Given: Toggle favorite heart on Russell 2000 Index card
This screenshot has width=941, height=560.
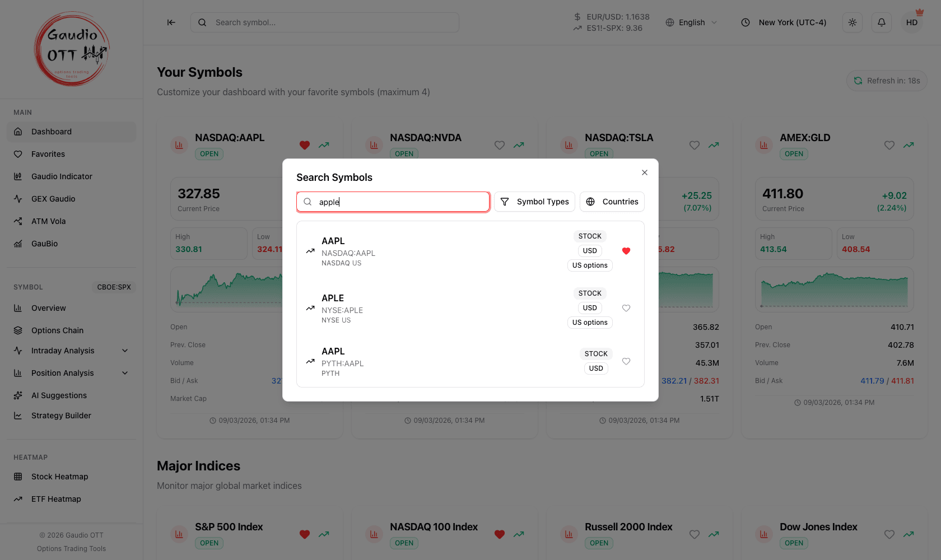Looking at the screenshot, I should pyautogui.click(x=695, y=534).
